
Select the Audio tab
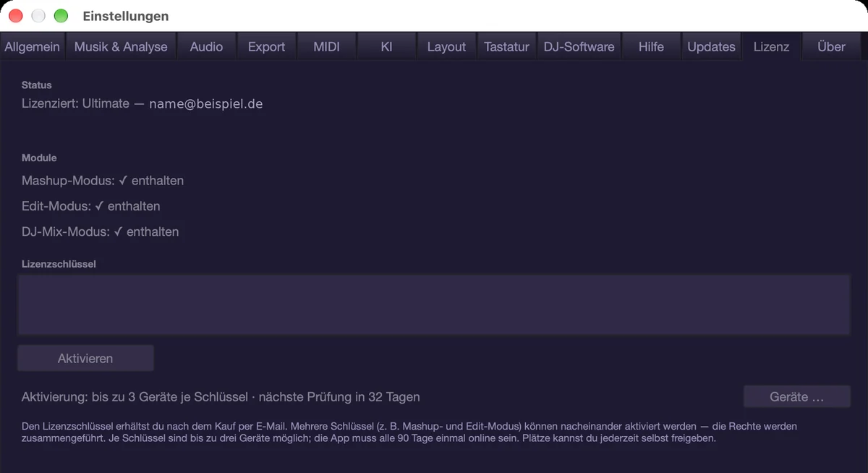click(x=206, y=46)
